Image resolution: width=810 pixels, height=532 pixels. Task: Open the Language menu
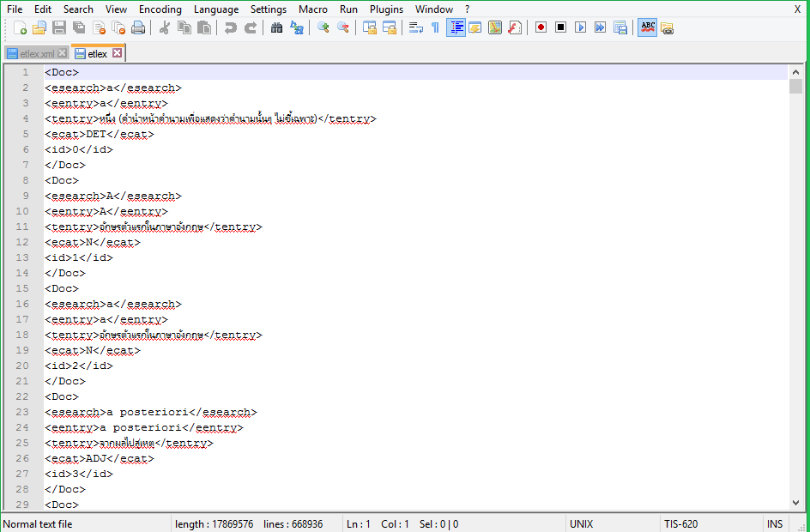pos(216,9)
